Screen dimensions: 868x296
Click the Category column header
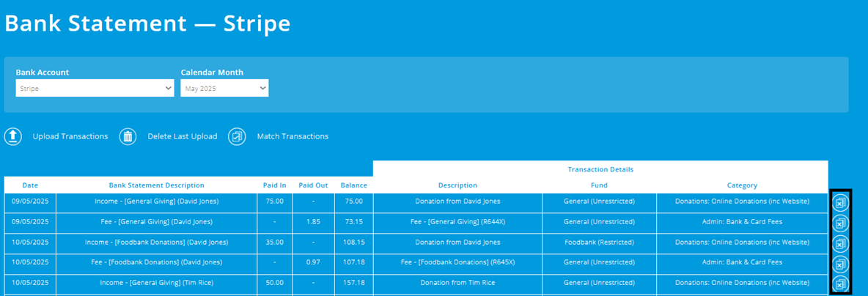(x=743, y=185)
